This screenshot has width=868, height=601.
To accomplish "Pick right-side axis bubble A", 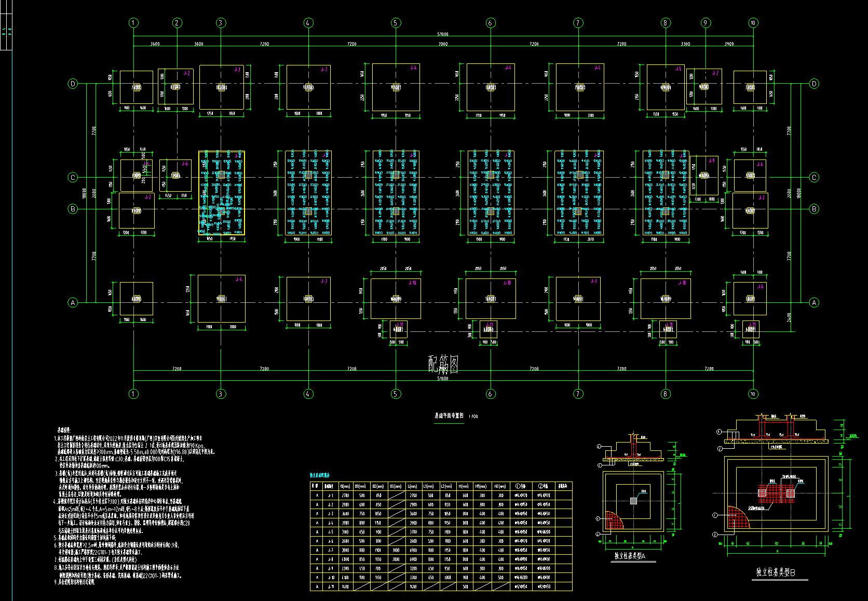I will [814, 302].
